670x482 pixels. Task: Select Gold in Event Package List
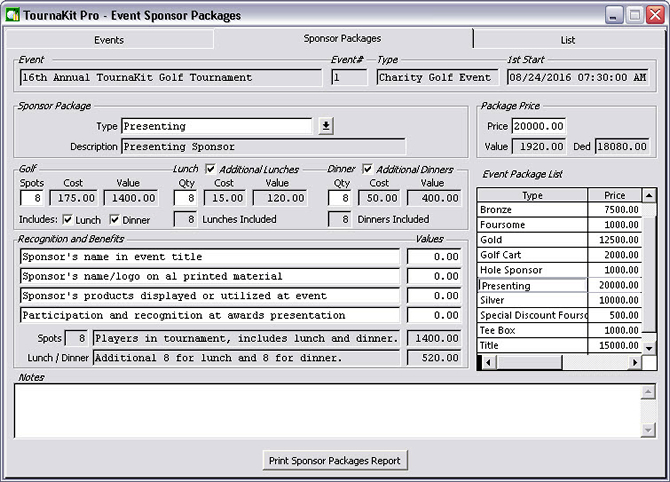(x=532, y=240)
